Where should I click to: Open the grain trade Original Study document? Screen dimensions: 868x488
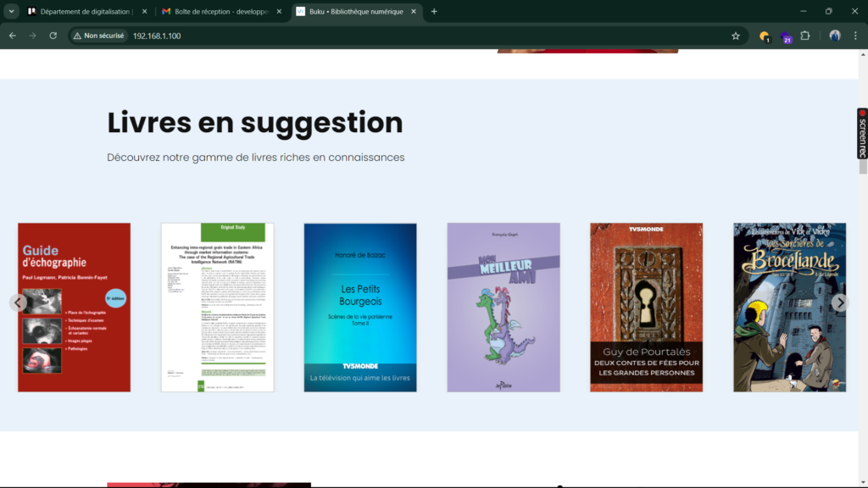(218, 308)
